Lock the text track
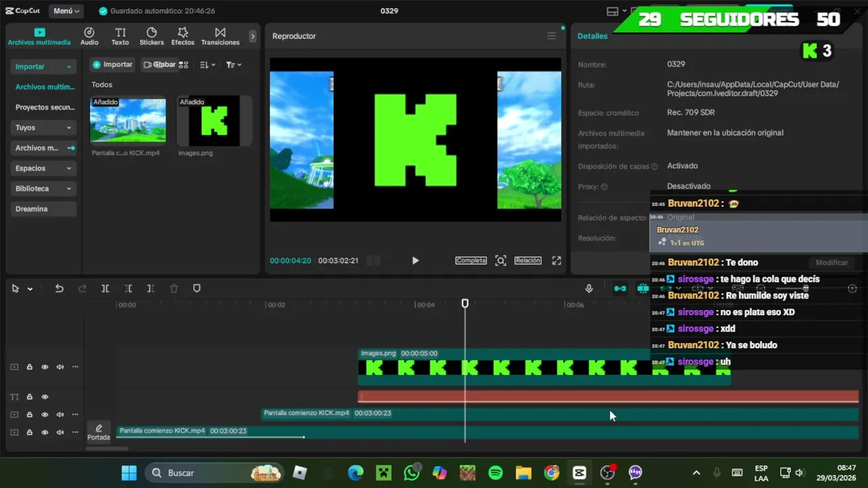 [x=29, y=397]
